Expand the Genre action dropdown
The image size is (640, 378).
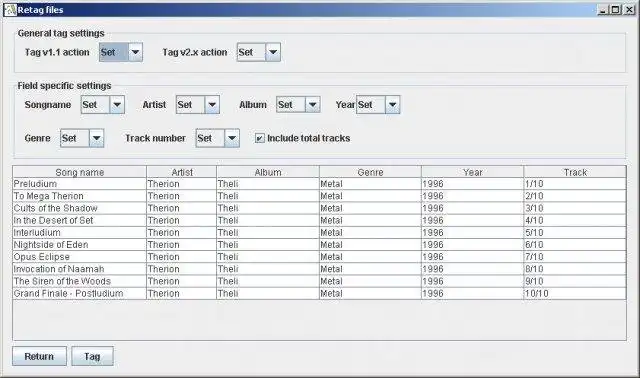click(x=82, y=138)
